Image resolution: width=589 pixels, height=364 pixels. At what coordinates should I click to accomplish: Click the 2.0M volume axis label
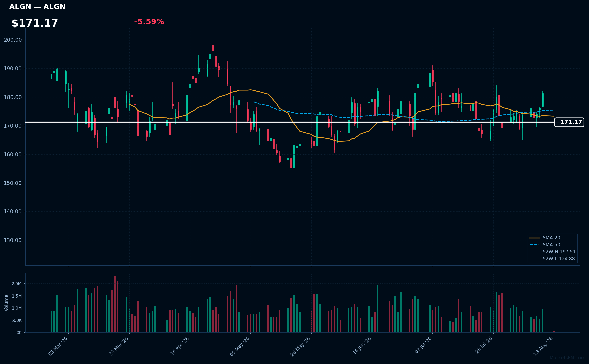17,284
